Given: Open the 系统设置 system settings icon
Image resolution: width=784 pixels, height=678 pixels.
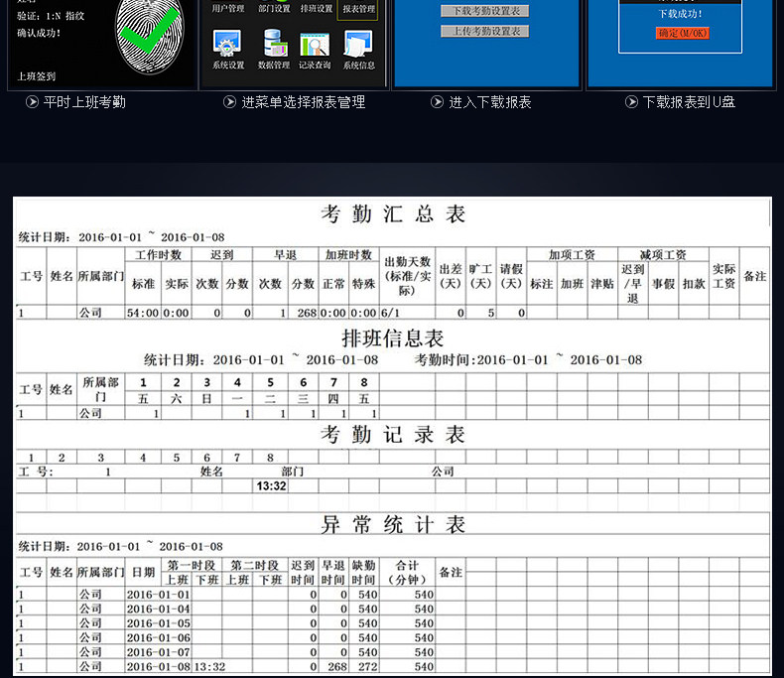Looking at the screenshot, I should pyautogui.click(x=227, y=44).
